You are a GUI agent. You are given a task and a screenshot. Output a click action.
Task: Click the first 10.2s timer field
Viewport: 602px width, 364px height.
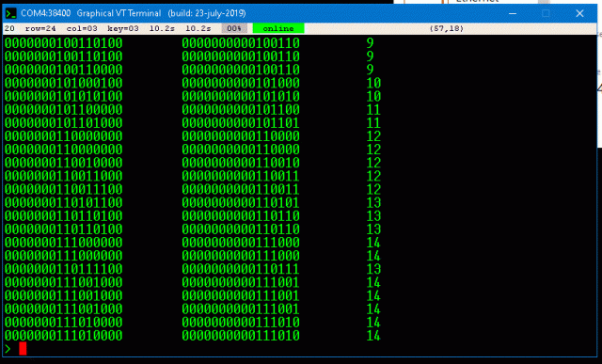pyautogui.click(x=162, y=28)
